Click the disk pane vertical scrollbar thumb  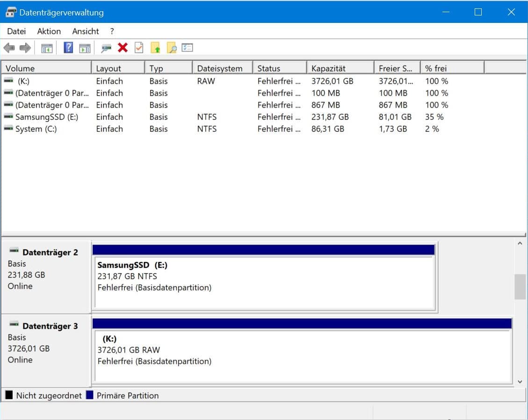[x=520, y=287]
